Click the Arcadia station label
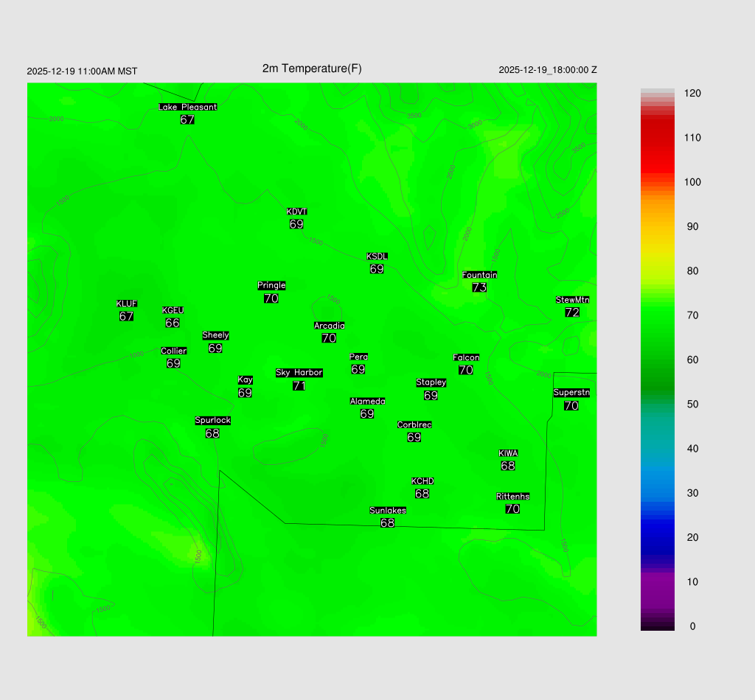 point(329,326)
